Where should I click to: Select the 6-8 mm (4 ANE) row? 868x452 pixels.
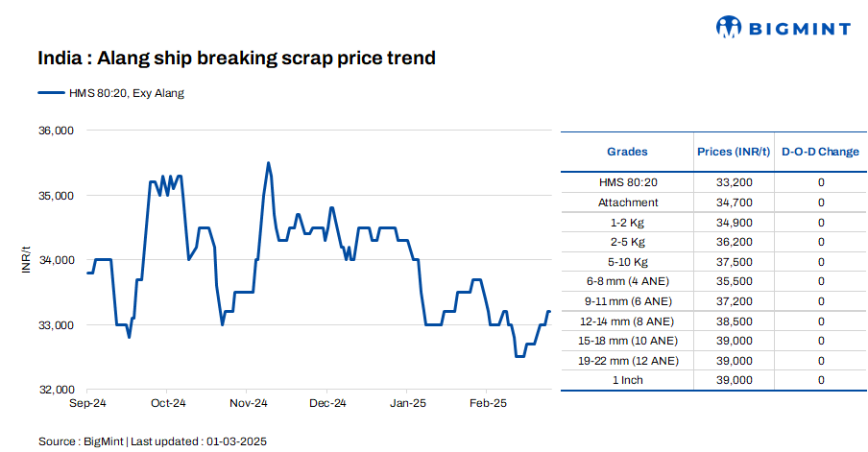click(627, 281)
